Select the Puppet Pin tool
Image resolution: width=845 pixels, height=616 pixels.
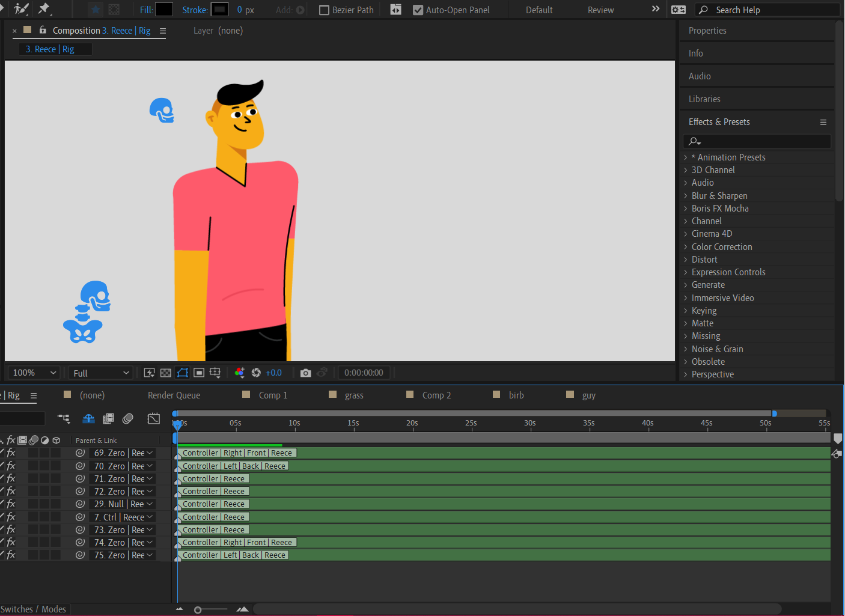click(44, 9)
